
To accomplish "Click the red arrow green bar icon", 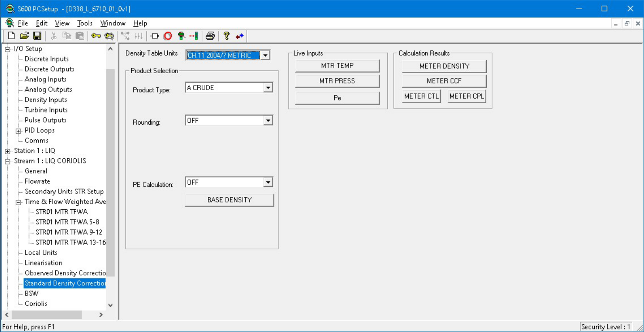I will tap(194, 36).
